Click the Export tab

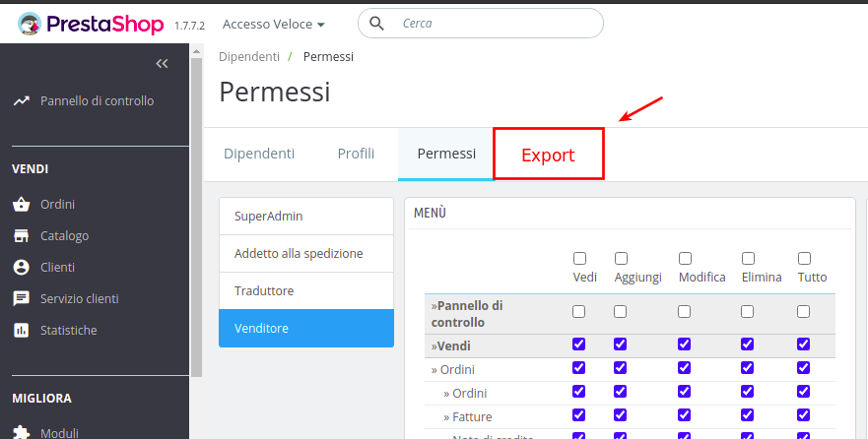pyautogui.click(x=548, y=155)
